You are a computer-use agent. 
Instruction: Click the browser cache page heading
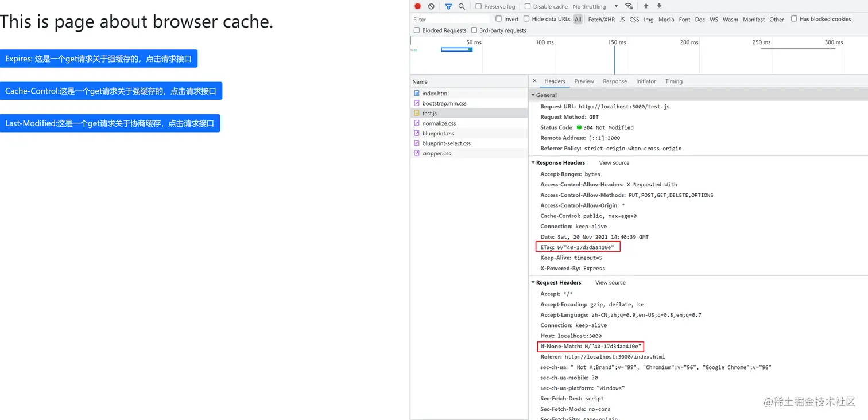(x=137, y=22)
